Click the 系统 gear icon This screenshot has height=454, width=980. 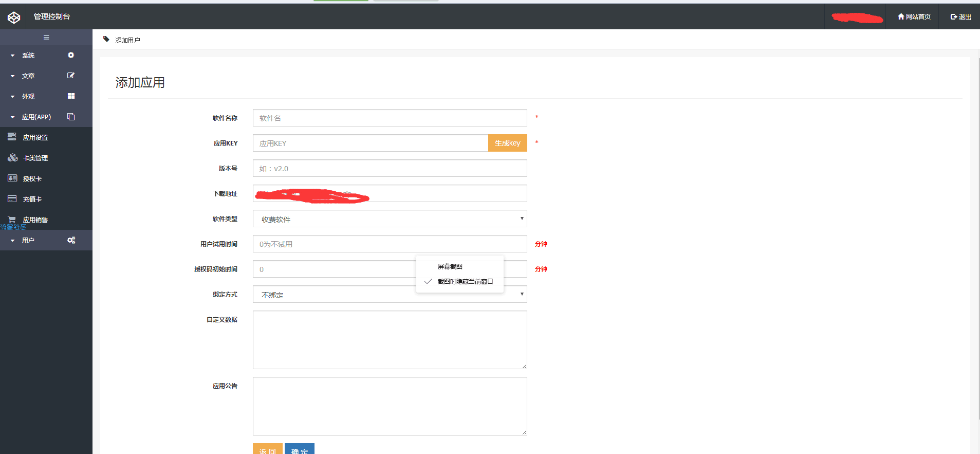(x=71, y=55)
